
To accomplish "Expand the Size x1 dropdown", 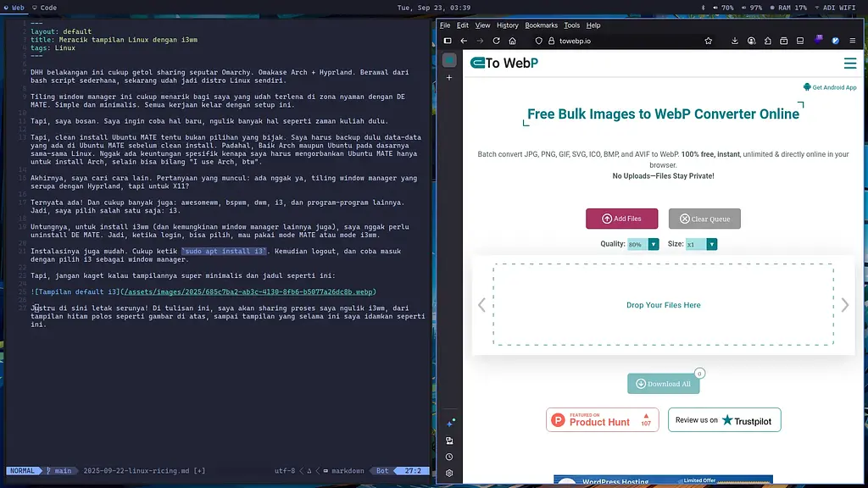I will click(x=711, y=244).
